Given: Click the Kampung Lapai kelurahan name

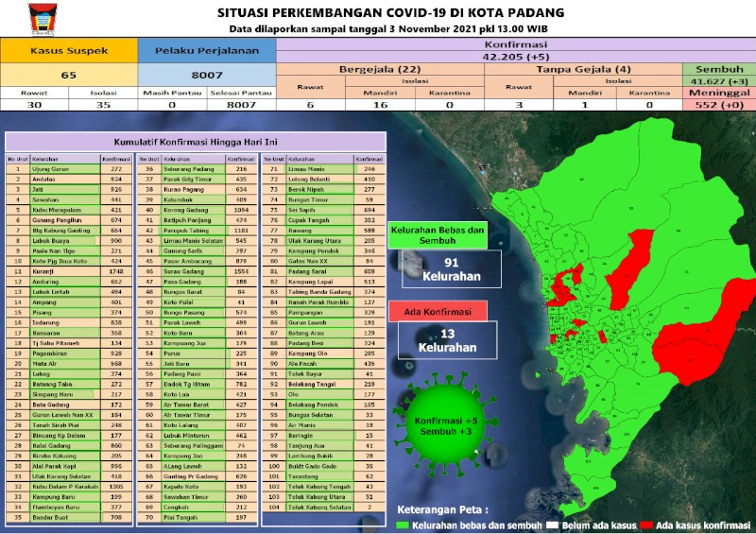Looking at the screenshot, I should tap(311, 282).
